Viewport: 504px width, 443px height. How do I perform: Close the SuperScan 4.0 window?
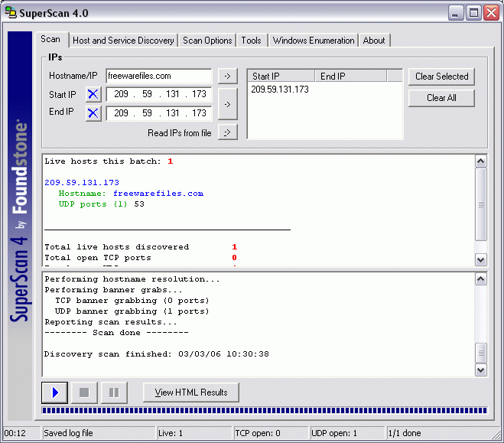[492, 13]
